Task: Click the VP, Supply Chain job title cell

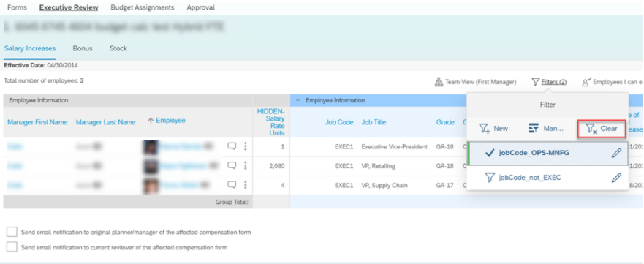Action: point(384,185)
